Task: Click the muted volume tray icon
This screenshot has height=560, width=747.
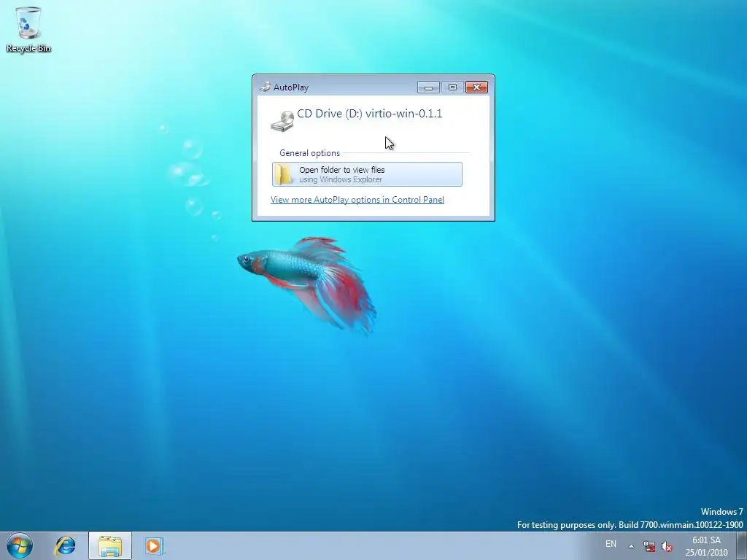Action: click(x=667, y=547)
